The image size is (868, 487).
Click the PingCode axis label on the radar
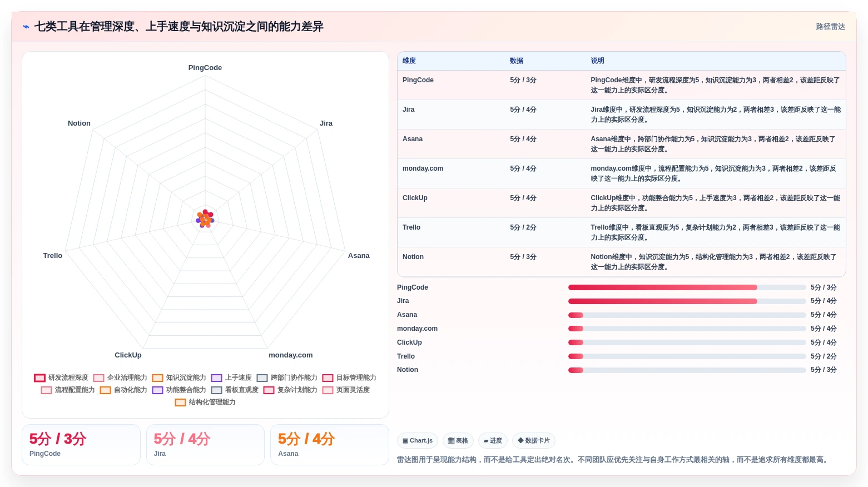tap(205, 68)
